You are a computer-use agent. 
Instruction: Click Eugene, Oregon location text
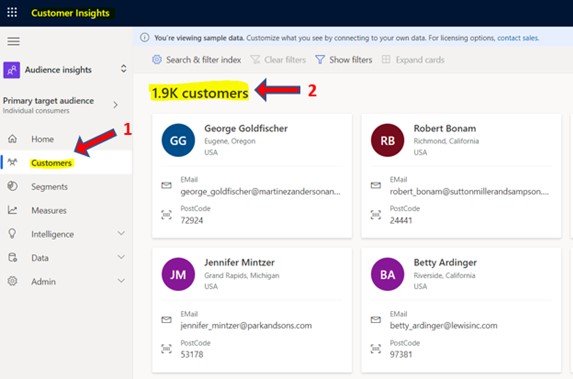click(230, 141)
